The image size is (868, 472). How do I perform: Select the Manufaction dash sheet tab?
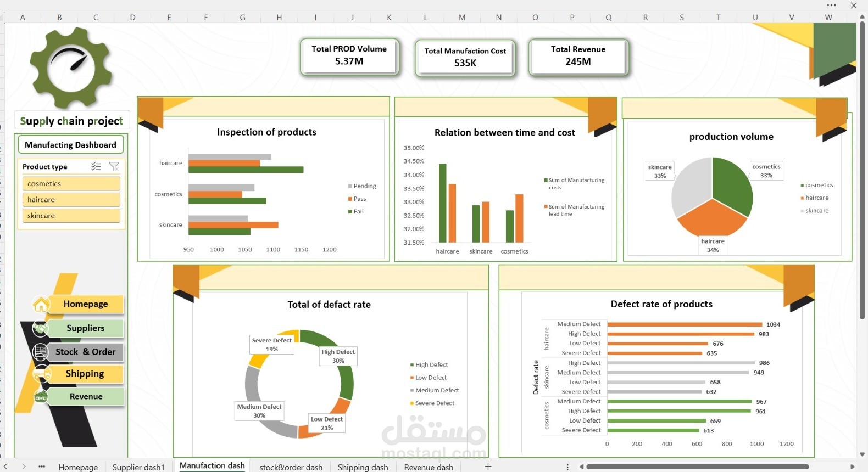point(212,465)
